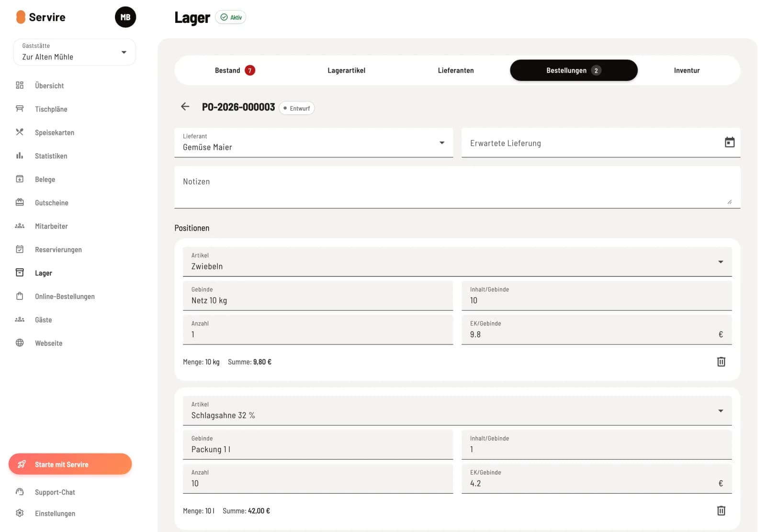Open the calendar picker for Erwartete Lieferung
This screenshot has width=766, height=532.
[729, 142]
